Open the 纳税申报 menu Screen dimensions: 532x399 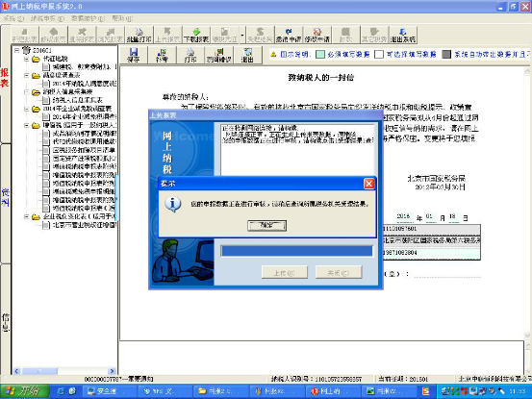47,18
